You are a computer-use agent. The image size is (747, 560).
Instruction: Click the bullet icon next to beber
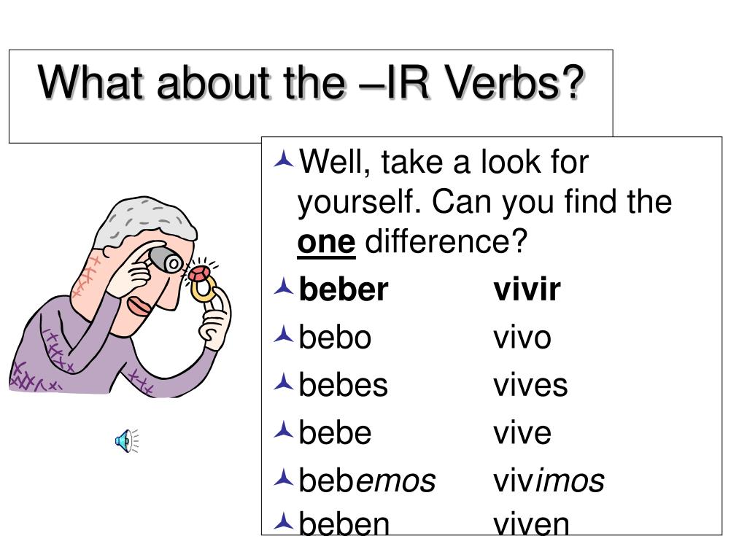[284, 287]
